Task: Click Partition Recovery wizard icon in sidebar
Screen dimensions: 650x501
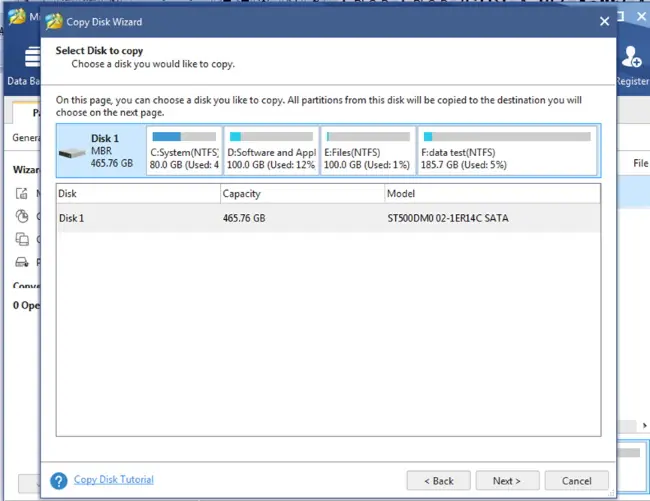Action: [x=22, y=262]
